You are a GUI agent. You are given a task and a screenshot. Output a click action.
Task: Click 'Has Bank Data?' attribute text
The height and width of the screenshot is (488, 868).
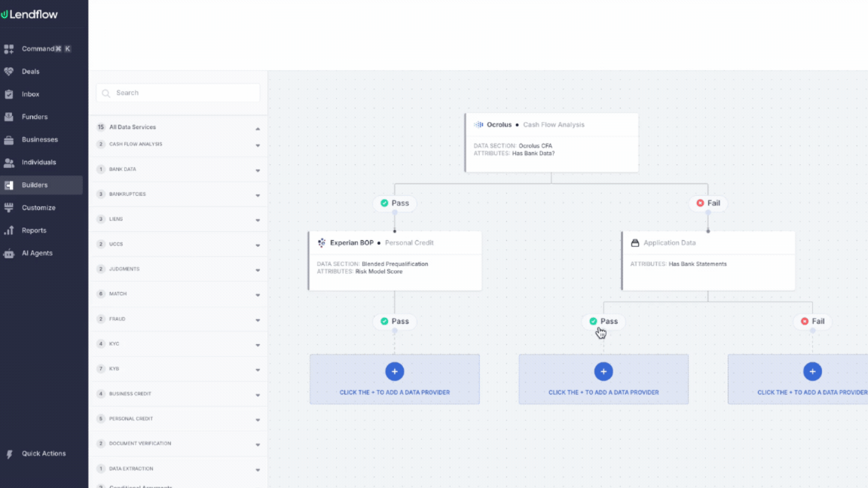click(533, 154)
